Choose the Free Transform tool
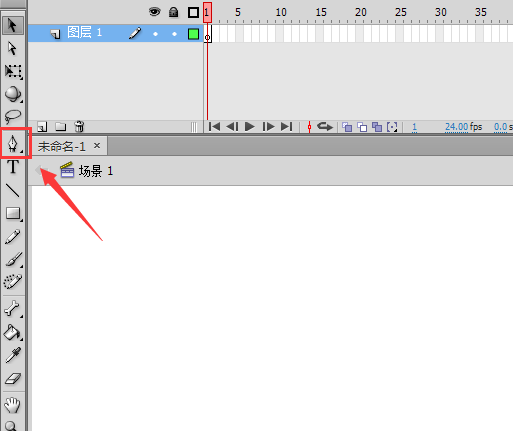513x431 pixels. (x=13, y=71)
